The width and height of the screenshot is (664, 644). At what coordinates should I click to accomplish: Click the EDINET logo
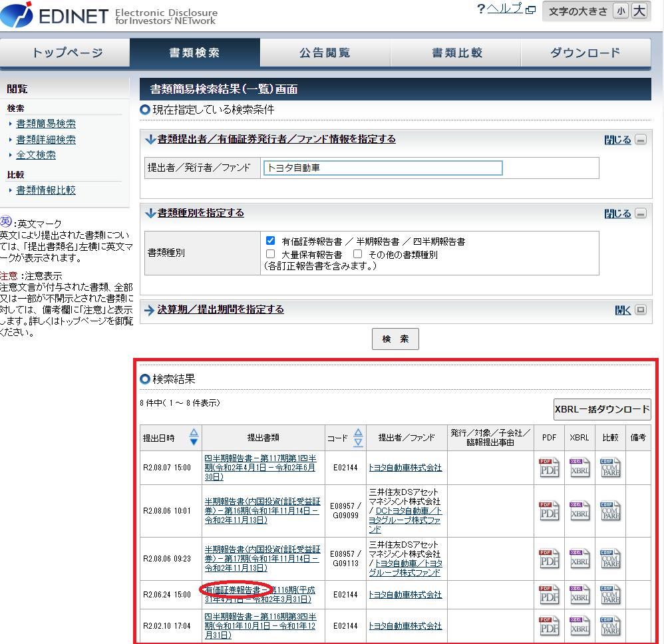54,15
